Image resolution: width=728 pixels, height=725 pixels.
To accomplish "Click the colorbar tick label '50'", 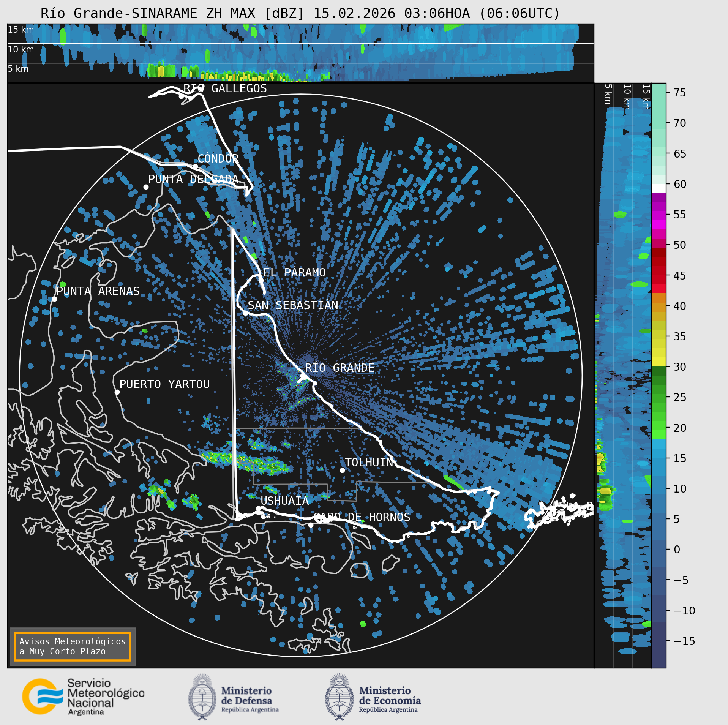I will click(680, 245).
